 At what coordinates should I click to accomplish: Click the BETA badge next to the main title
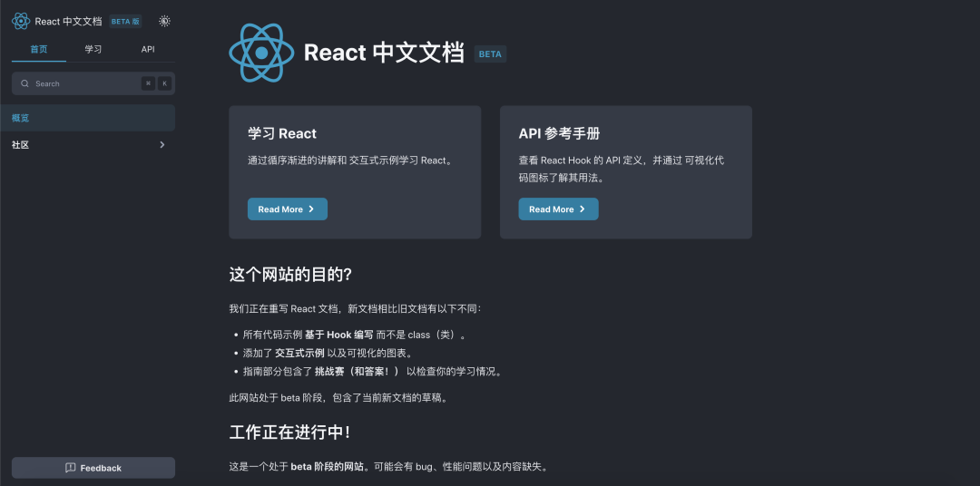coord(490,53)
